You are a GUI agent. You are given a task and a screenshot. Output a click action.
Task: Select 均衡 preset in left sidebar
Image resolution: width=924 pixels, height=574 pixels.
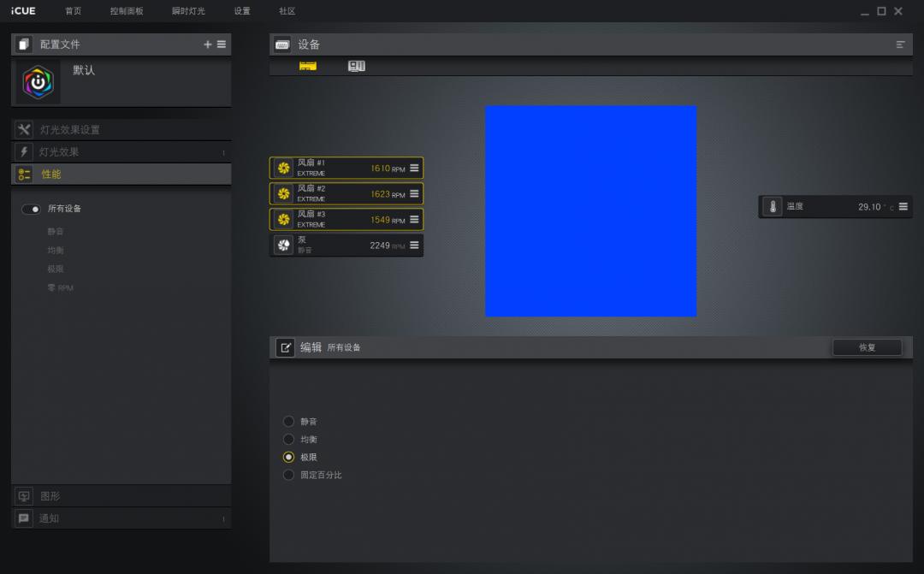click(x=56, y=251)
